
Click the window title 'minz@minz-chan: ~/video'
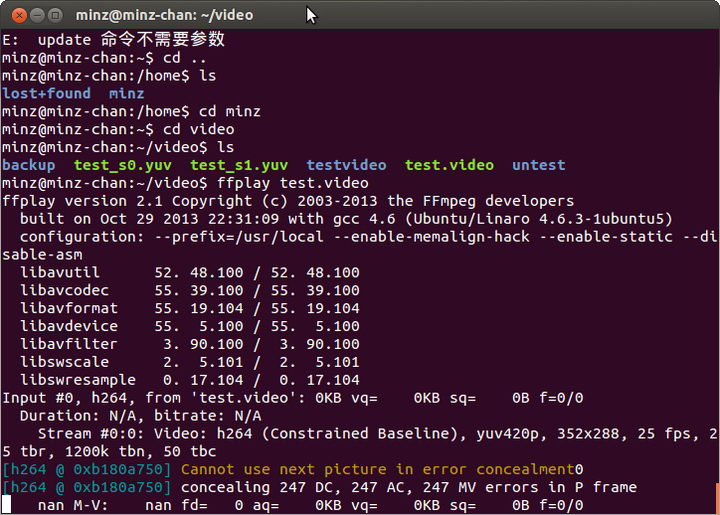[x=164, y=15]
